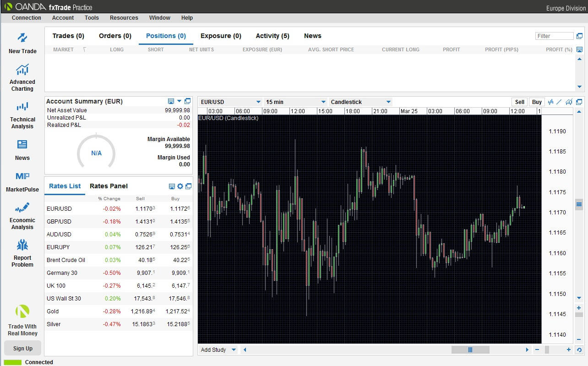588x366 pixels.
Task: Click the US Wall St 30 row
Action: point(118,298)
